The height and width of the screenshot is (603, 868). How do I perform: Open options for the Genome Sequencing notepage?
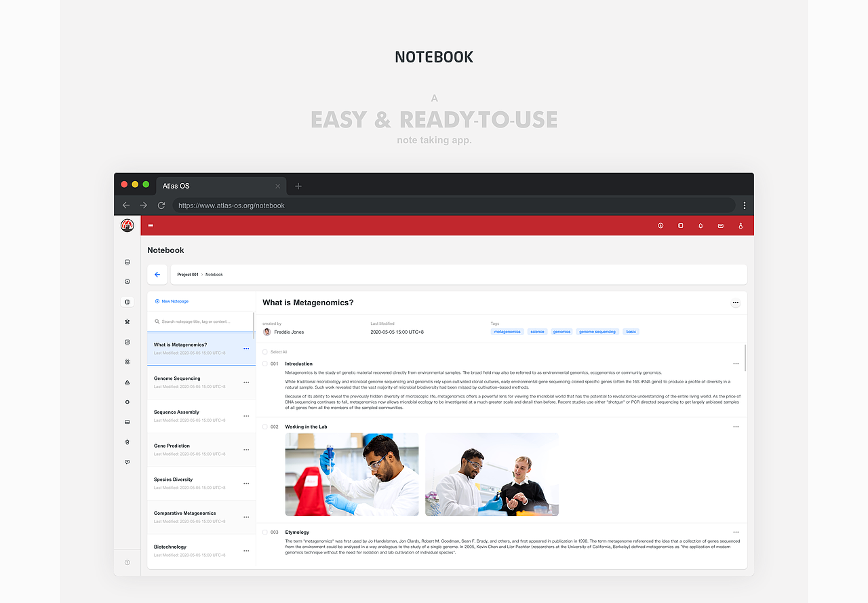(246, 383)
